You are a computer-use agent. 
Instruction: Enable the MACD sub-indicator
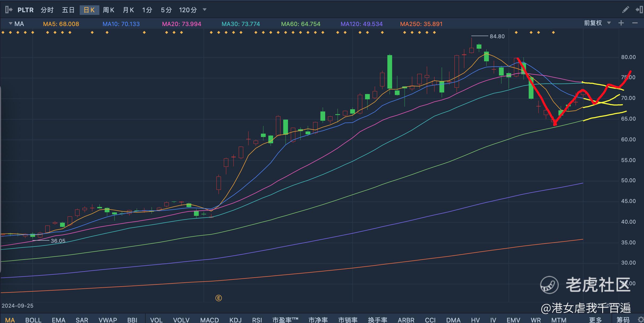pos(209,320)
